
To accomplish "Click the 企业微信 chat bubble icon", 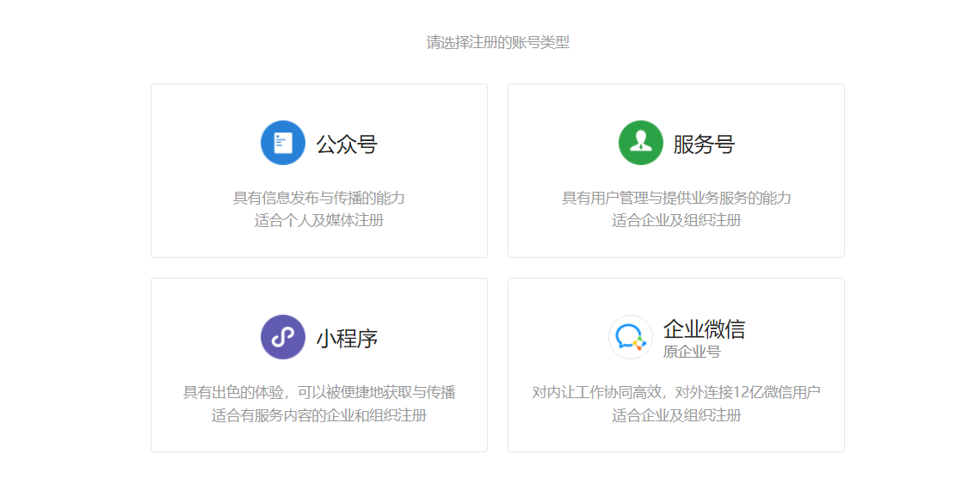I will 631,337.
